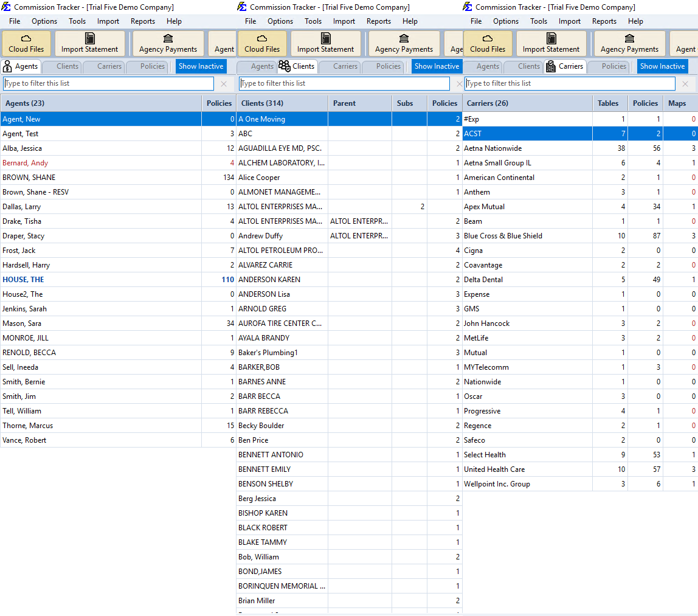The image size is (698, 616).
Task: Select agent row HOUSE, THE
Action: tap(118, 280)
